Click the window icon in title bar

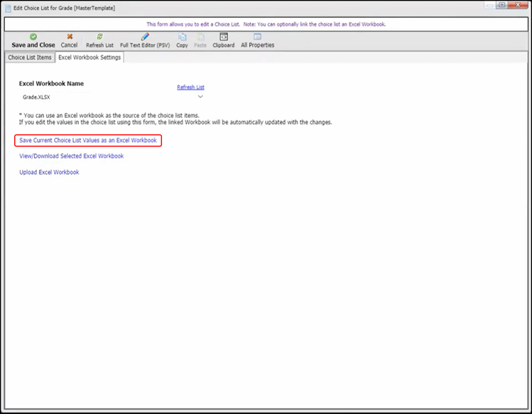point(7,7)
